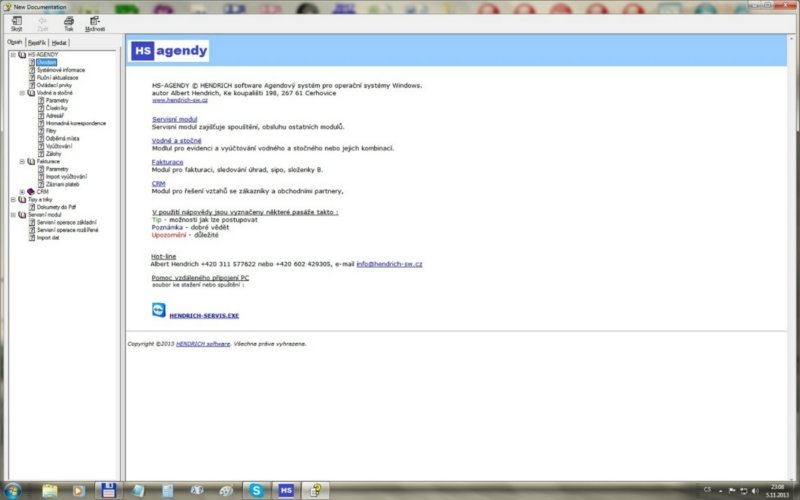Open the floppy disk taskbar icon
The height and width of the screenshot is (500, 800).
pos(109,490)
